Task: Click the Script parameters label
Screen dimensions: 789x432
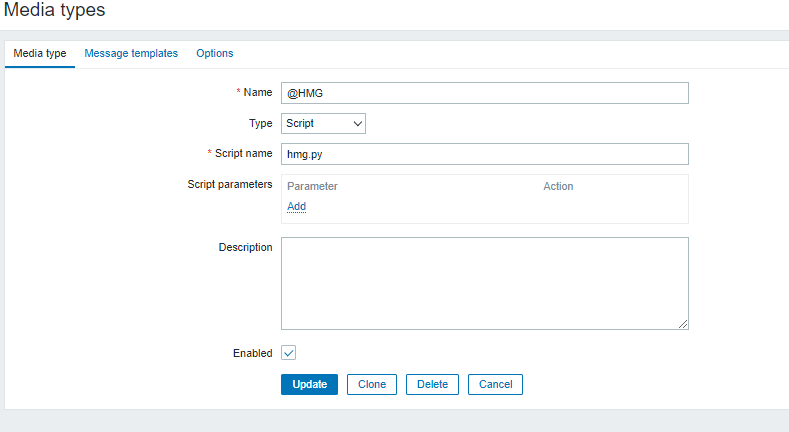Action: tap(230, 184)
